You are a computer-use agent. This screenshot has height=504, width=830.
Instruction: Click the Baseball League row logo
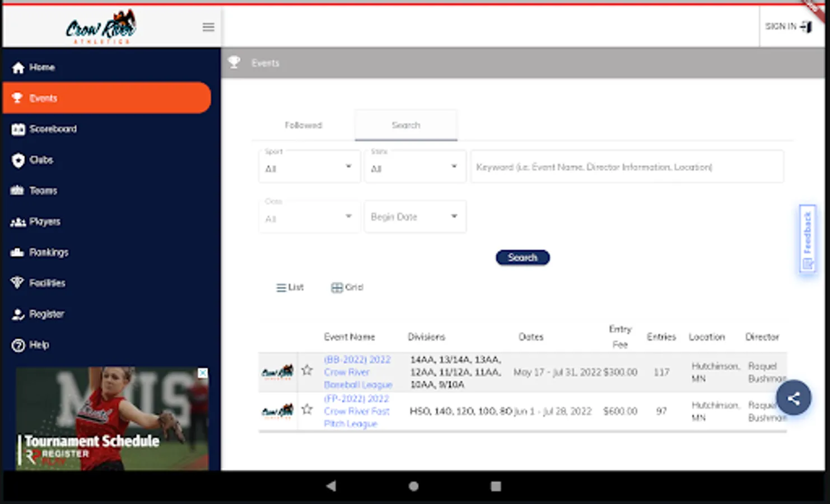point(278,371)
